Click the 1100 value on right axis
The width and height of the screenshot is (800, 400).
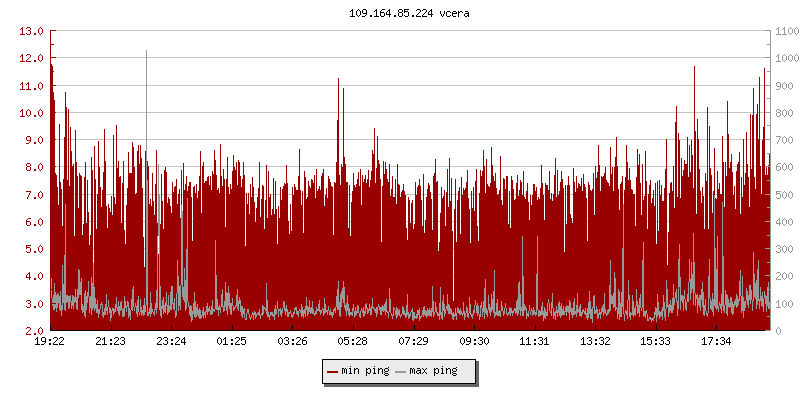pyautogui.click(x=786, y=31)
